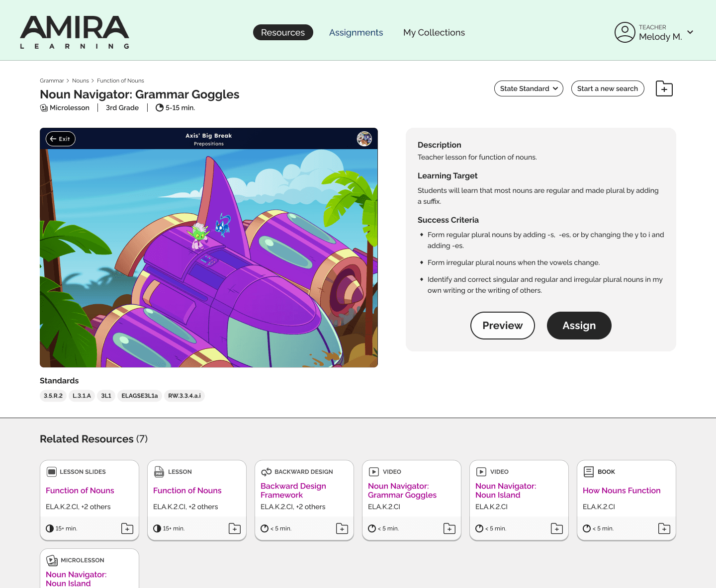
Task: Select the ELAGSE3L1a standard tag
Action: click(140, 396)
